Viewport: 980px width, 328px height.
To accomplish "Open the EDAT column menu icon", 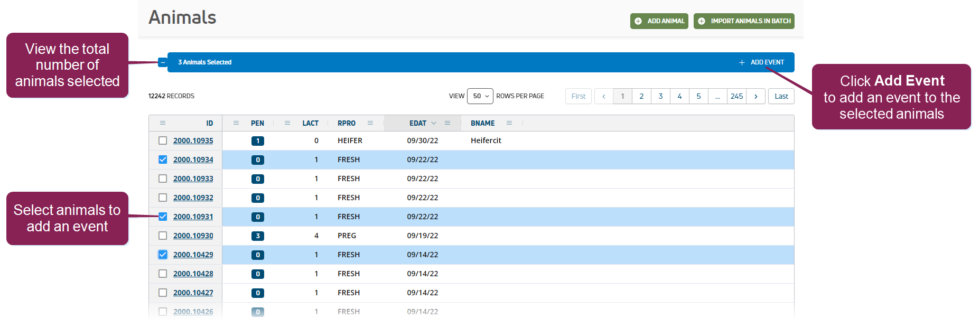I will (447, 123).
